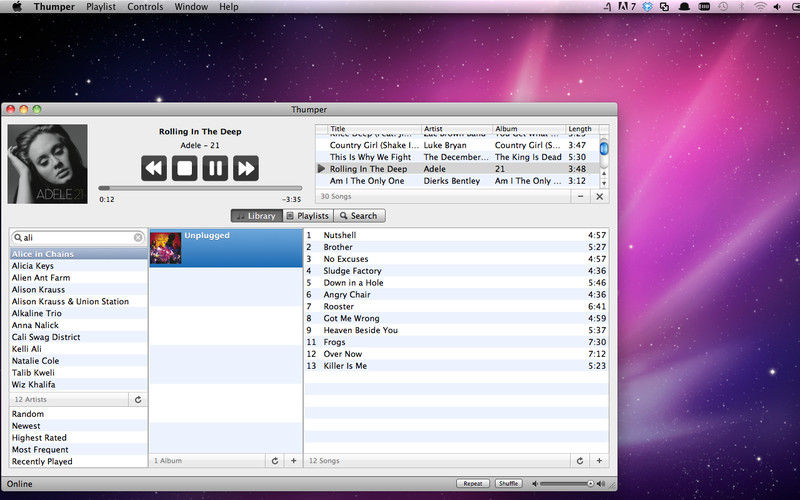Refresh the artists list
The height and width of the screenshot is (500, 800).
[x=138, y=399]
